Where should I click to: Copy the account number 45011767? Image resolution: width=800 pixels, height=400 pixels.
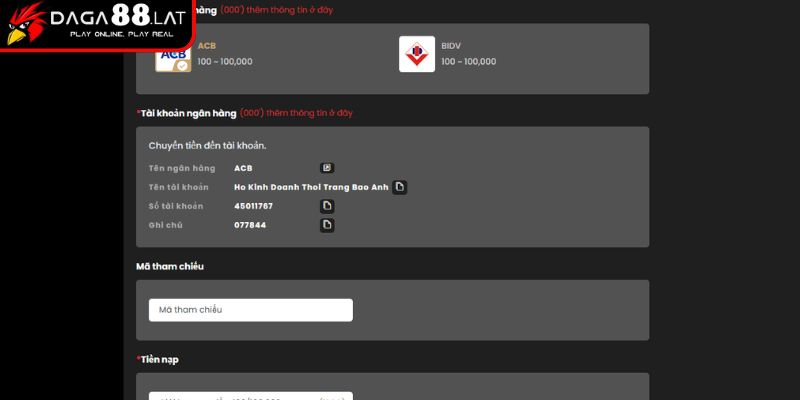(x=326, y=206)
